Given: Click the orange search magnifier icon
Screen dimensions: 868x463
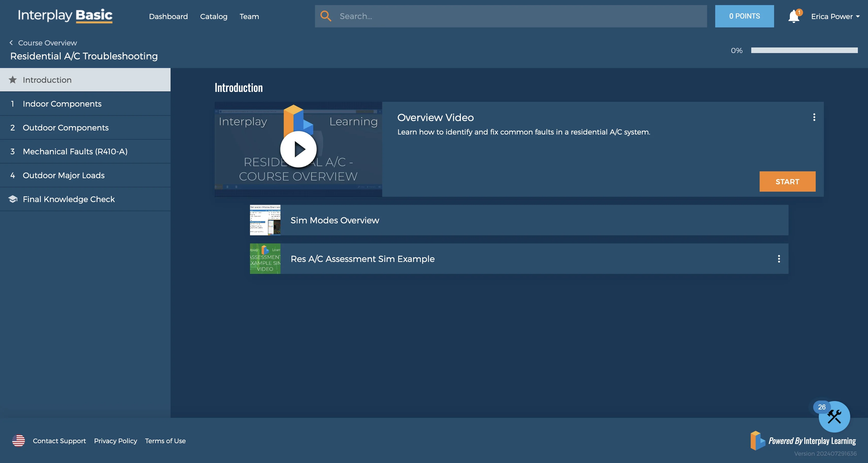Looking at the screenshot, I should pyautogui.click(x=325, y=16).
